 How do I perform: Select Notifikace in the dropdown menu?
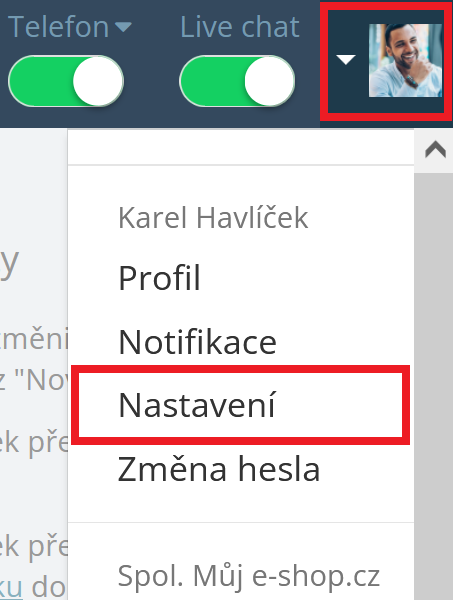197,342
